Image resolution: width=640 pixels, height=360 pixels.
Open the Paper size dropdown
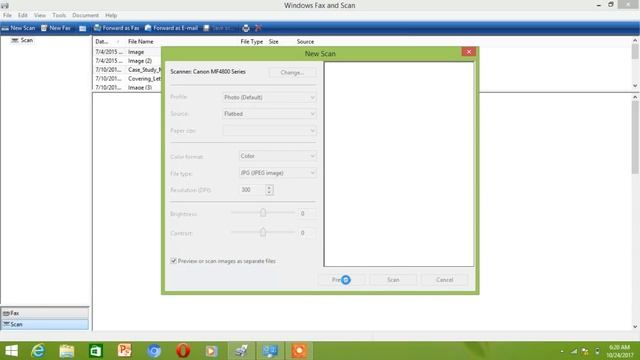click(x=269, y=131)
